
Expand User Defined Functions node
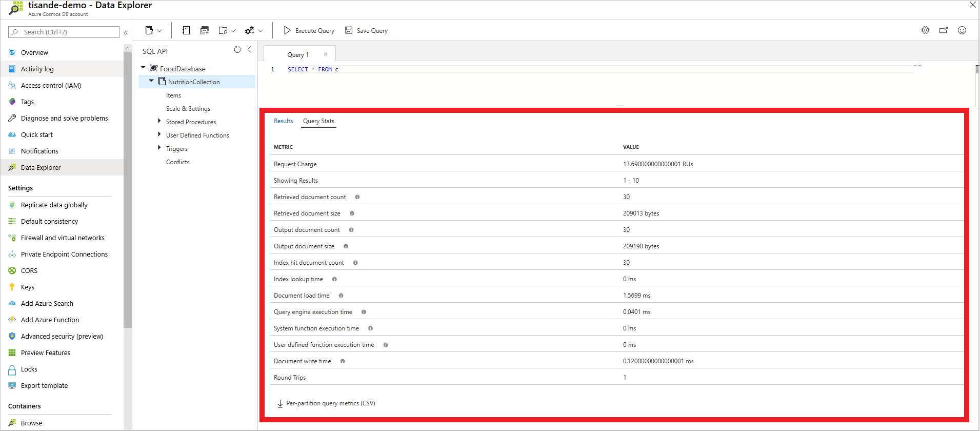click(159, 134)
